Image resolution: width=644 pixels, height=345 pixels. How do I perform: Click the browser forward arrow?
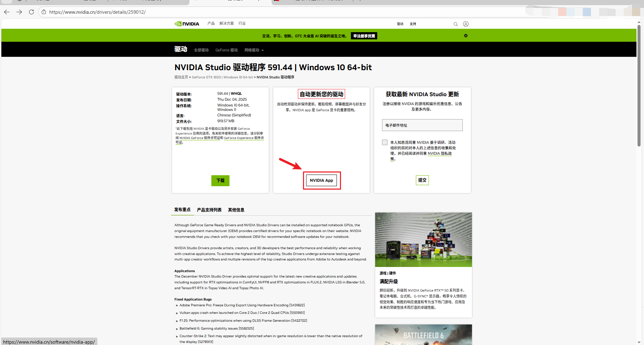[x=19, y=12]
